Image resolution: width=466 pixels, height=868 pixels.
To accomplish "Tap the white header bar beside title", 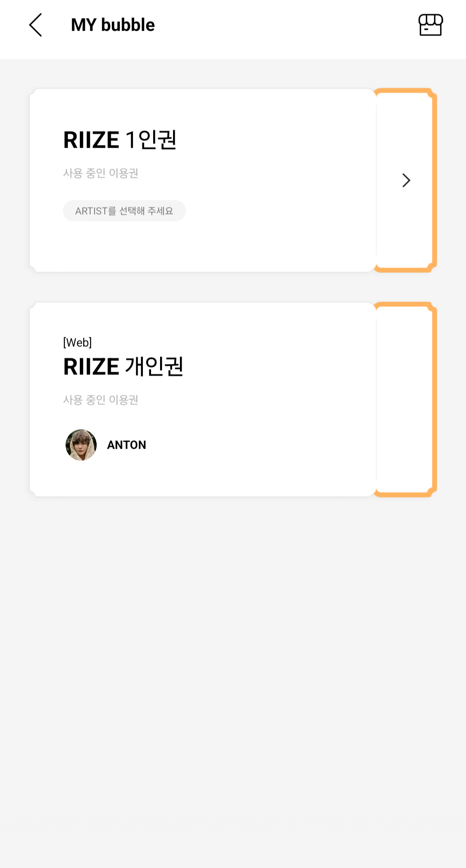I will [x=280, y=25].
